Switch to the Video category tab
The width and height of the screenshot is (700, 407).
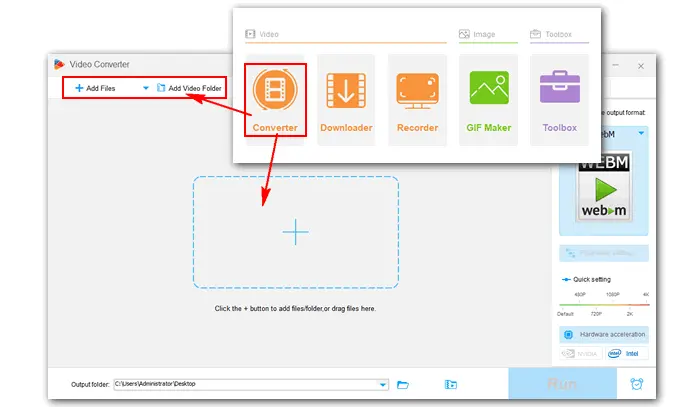click(262, 34)
